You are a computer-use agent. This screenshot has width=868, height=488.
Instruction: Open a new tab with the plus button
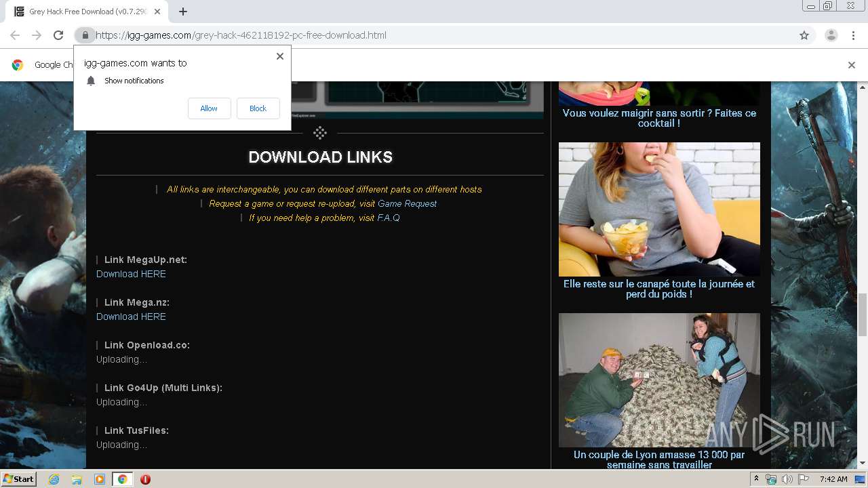183,12
